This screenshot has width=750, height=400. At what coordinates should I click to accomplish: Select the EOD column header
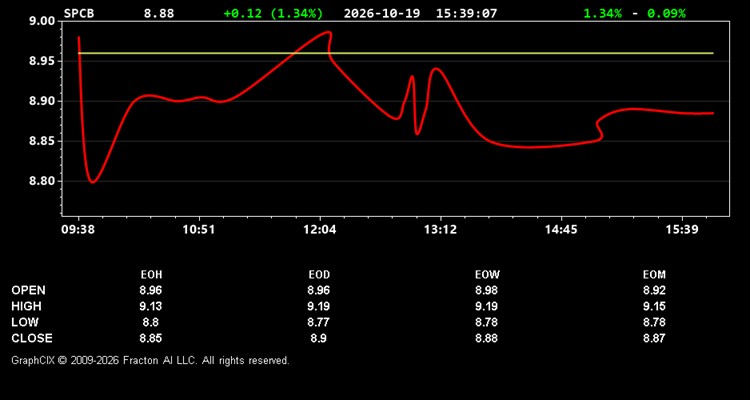(319, 275)
